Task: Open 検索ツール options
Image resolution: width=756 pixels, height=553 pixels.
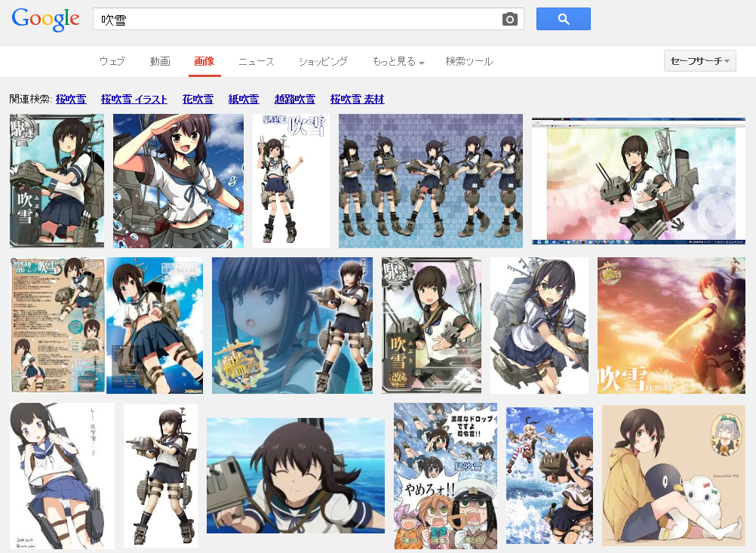Action: (x=469, y=61)
